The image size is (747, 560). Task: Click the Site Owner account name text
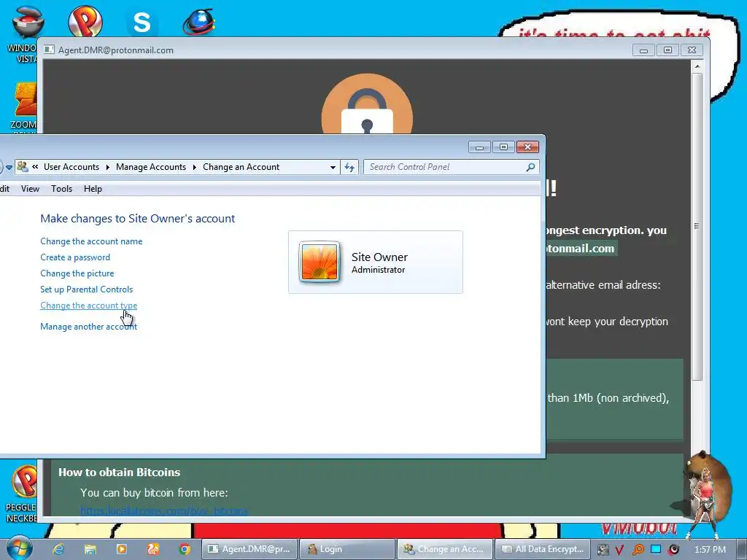point(379,257)
